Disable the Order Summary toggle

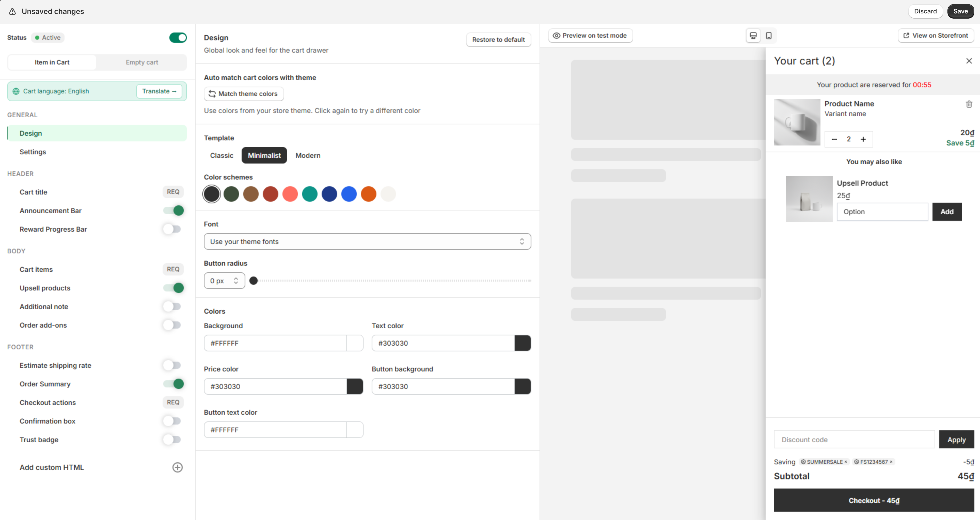173,384
